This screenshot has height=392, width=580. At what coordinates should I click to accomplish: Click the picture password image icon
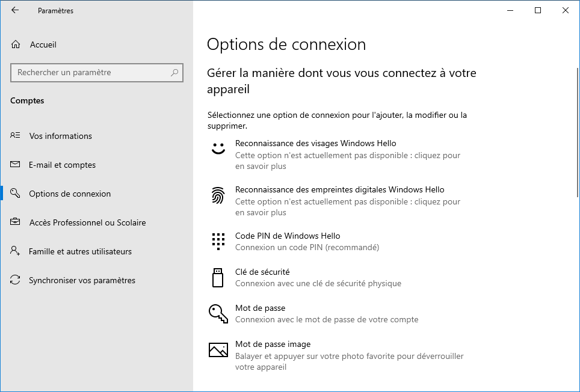(218, 349)
